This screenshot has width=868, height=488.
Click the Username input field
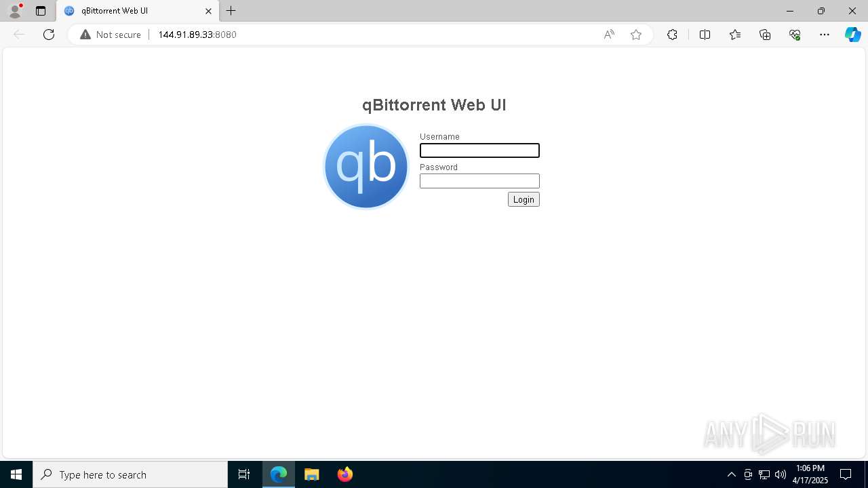479,150
